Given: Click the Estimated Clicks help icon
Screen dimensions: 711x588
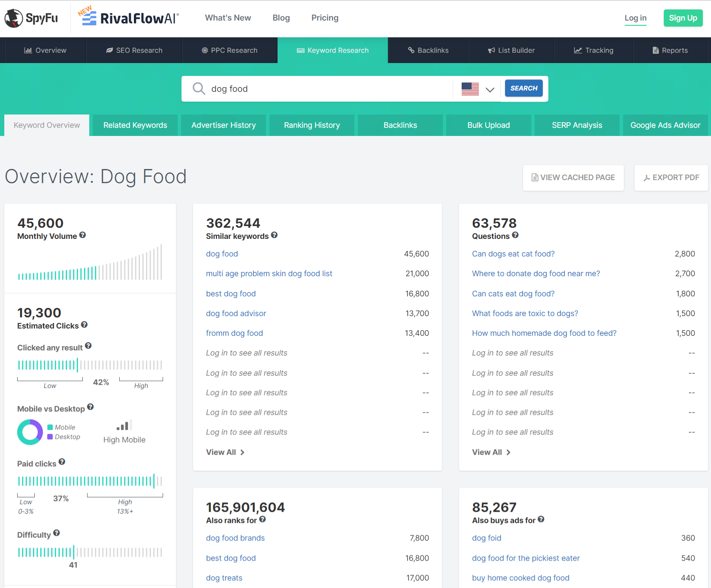Looking at the screenshot, I should 84,325.
